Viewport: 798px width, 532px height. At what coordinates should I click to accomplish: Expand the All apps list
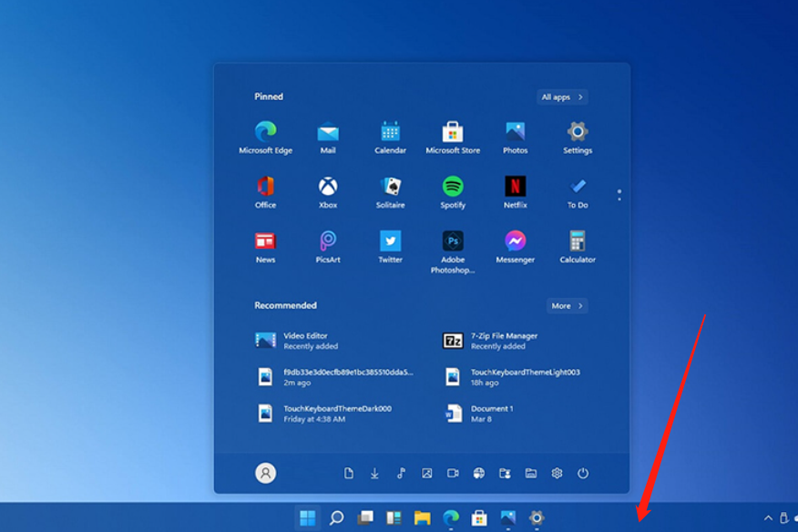pyautogui.click(x=562, y=97)
